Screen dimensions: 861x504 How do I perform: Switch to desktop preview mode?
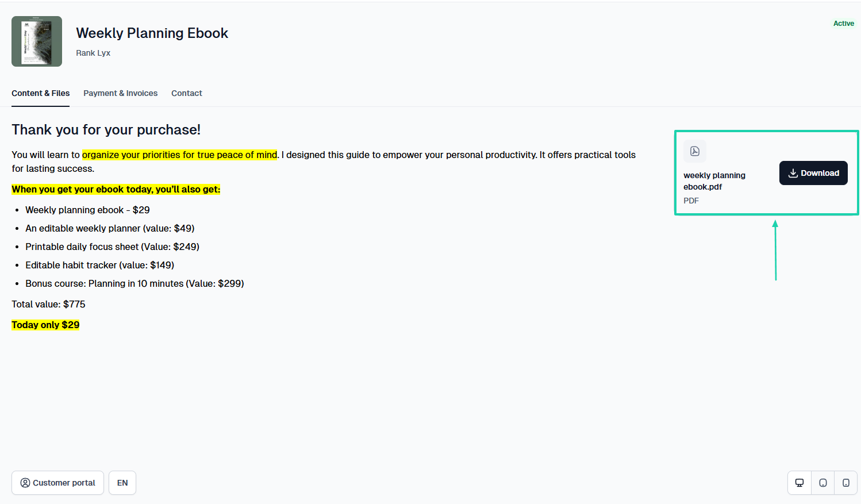[799, 483]
